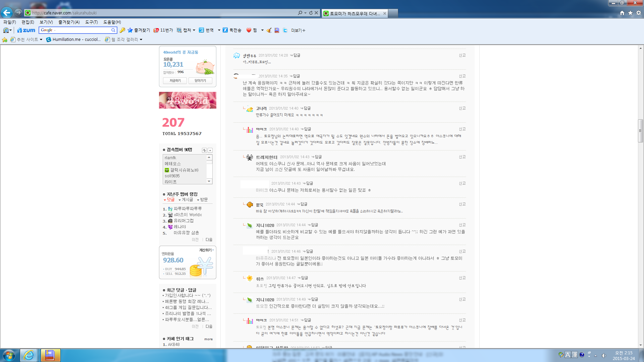Viewport: 644px width, 362px height.
Task: Click the 저금하기 button
Action: 175,80
